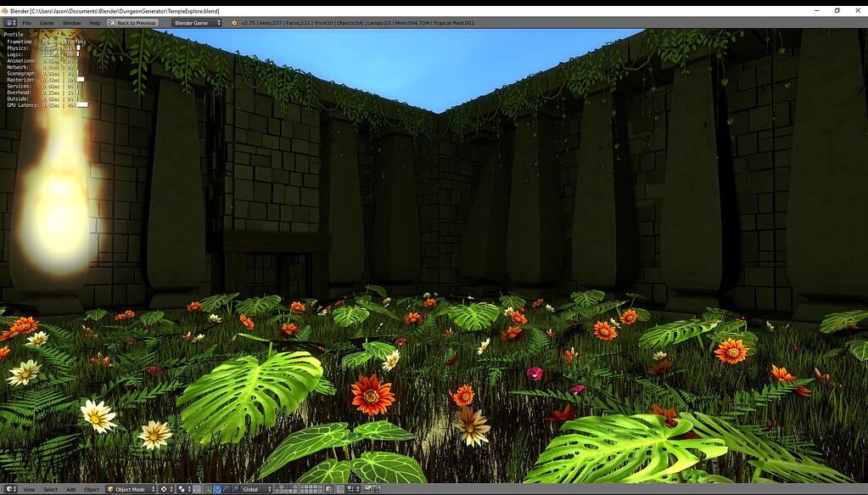868x495 pixels.
Task: Open the Object menu in 3D header
Action: (92, 489)
